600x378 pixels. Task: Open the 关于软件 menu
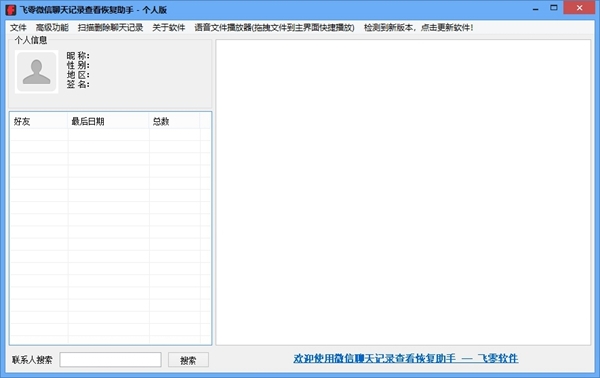(168, 28)
